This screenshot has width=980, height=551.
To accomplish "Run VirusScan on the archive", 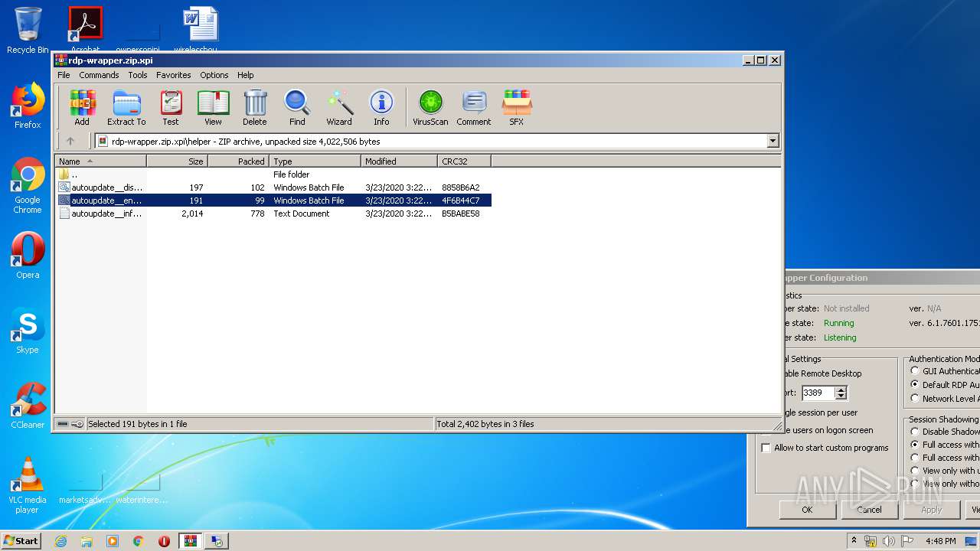I will 430,107.
